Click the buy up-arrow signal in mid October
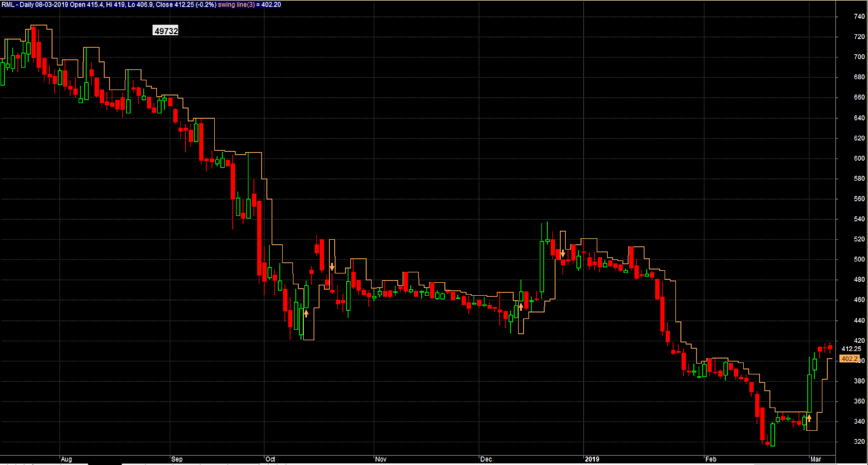 [x=306, y=313]
